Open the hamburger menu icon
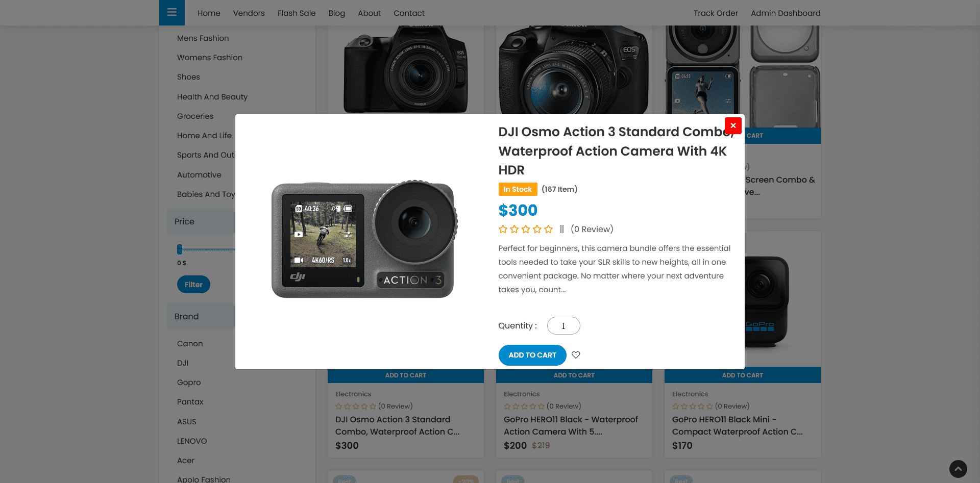Image resolution: width=980 pixels, height=483 pixels. [172, 12]
